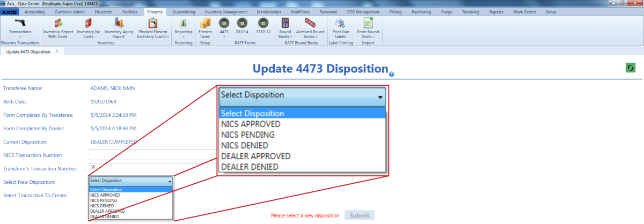The image size is (644, 224).
Task: Choose DEALER APPROVED in the form's dropdown list
Action: pos(131,211)
